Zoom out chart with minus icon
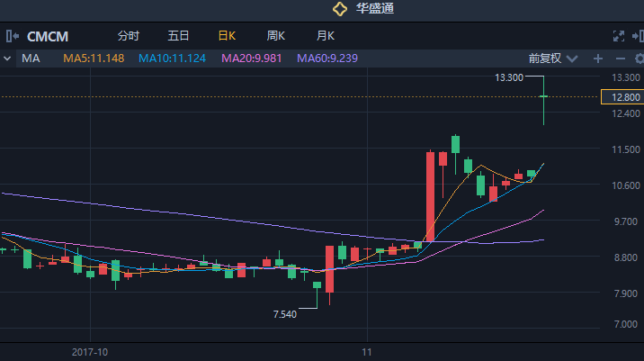Screen dimensions: 644x361 [x=617, y=59]
